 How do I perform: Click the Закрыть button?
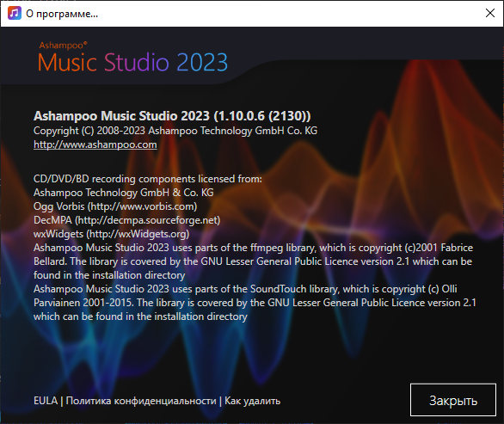click(453, 400)
